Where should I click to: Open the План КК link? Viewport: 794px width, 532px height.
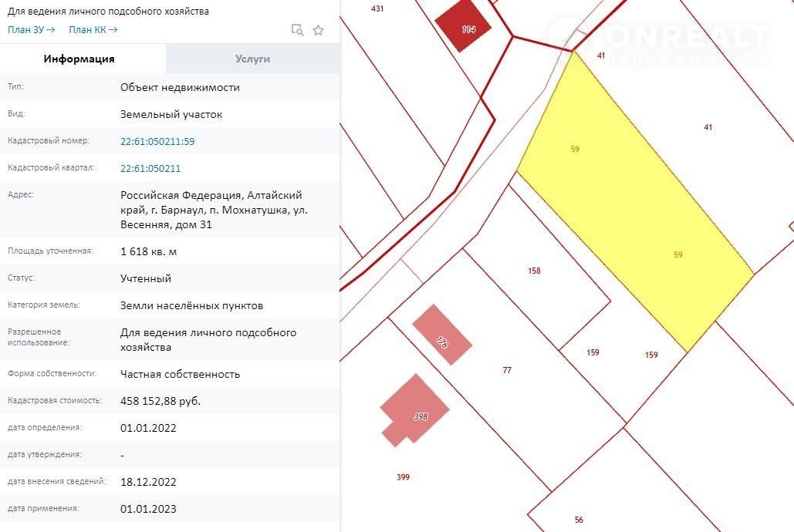pos(93,30)
